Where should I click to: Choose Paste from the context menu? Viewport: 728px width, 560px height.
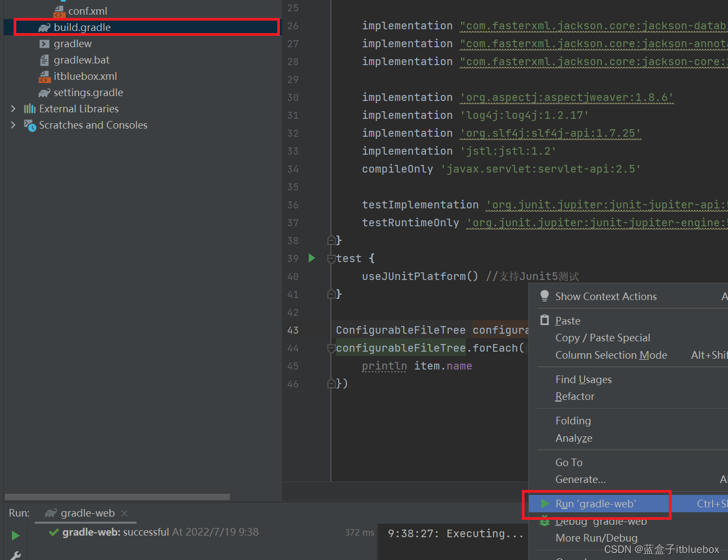(567, 321)
